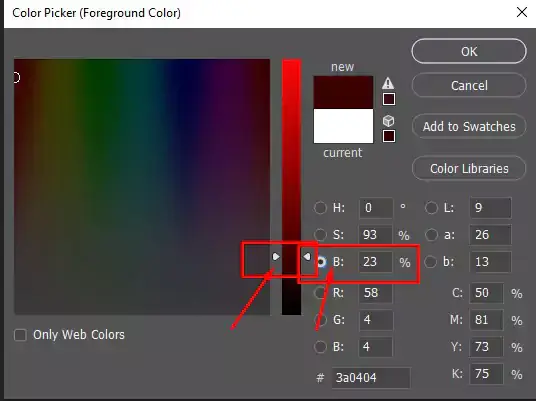Click the current white color preview
Screen dimensions: 536x401
pos(343,126)
